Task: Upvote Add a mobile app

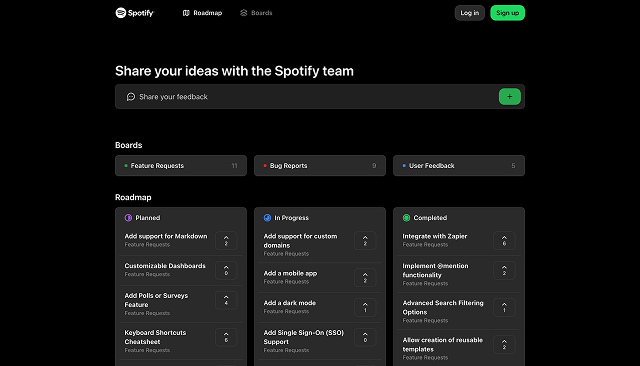Action: [365, 278]
